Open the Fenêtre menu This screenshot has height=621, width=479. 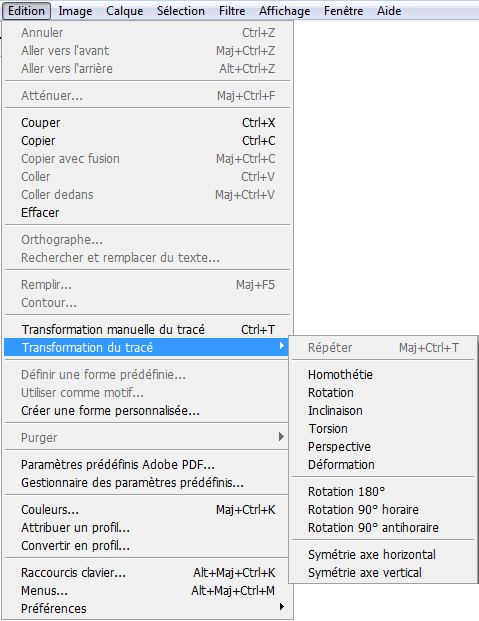(344, 11)
